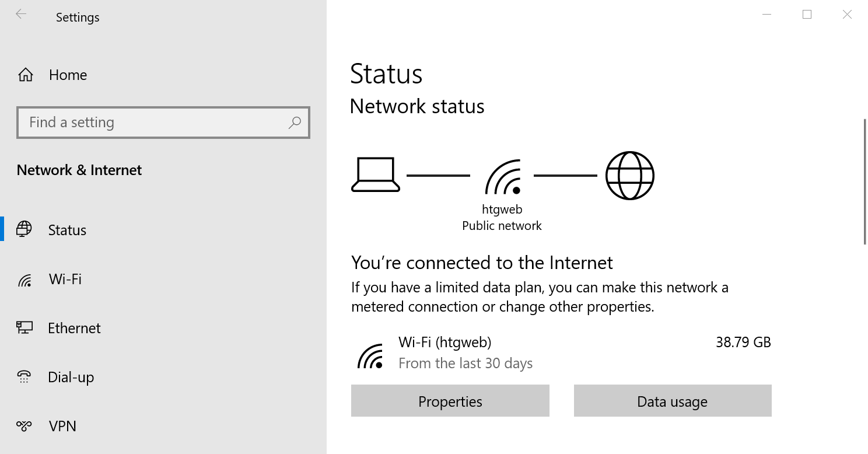The image size is (868, 454).
Task: Select the Status globe icon in sidebar
Action: (x=24, y=229)
